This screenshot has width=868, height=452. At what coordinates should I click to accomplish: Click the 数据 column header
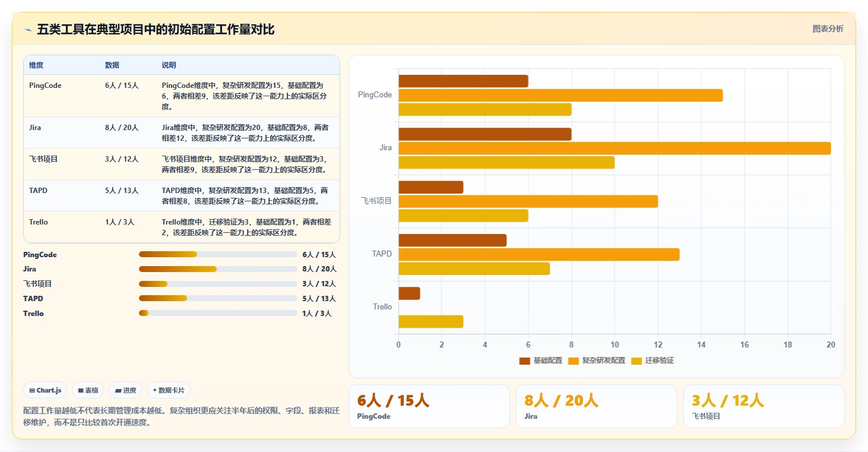tap(112, 65)
